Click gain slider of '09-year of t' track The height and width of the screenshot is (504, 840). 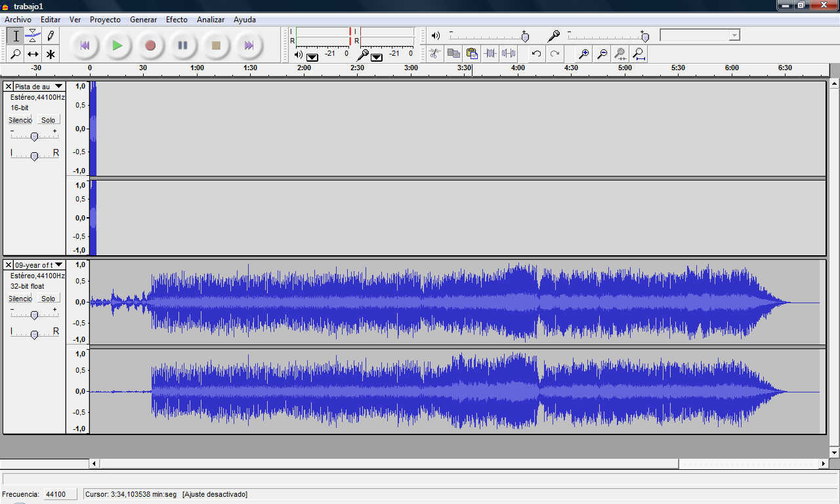[x=34, y=315]
